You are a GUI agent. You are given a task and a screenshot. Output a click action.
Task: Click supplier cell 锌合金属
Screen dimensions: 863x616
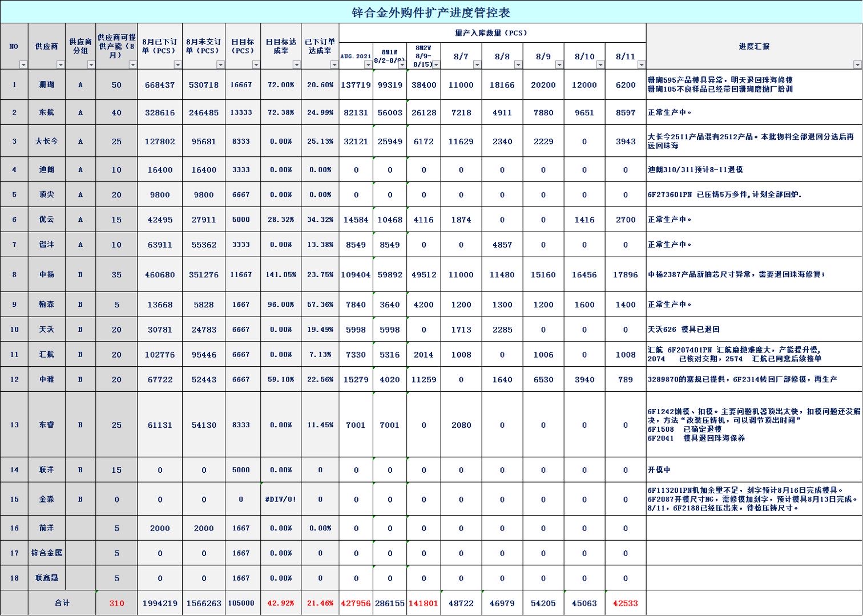click(x=47, y=553)
